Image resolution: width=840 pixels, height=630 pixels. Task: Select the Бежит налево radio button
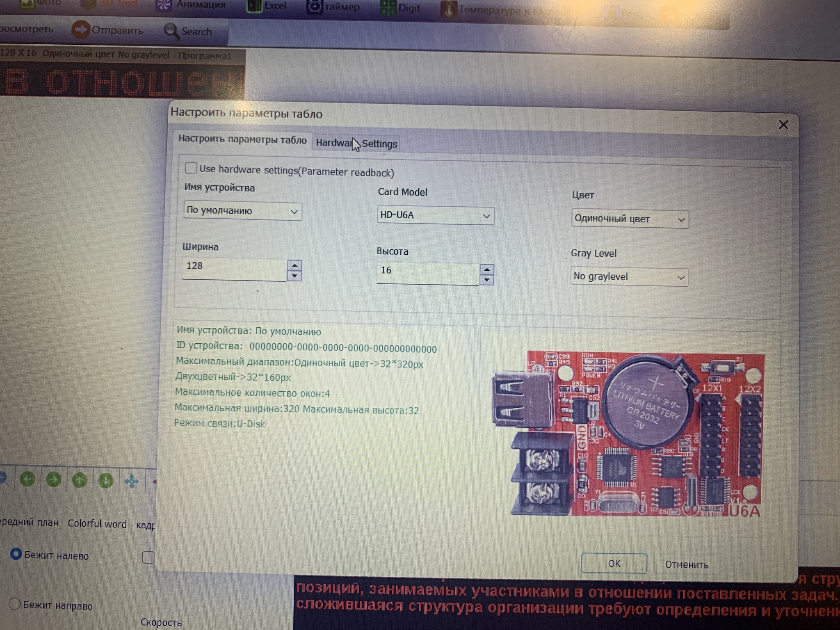pyautogui.click(x=16, y=555)
